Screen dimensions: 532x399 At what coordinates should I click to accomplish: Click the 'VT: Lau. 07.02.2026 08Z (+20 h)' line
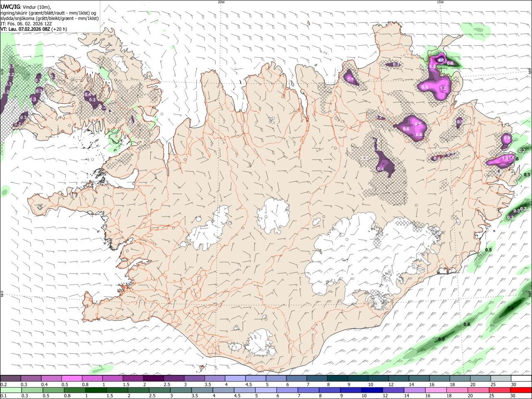(x=34, y=29)
